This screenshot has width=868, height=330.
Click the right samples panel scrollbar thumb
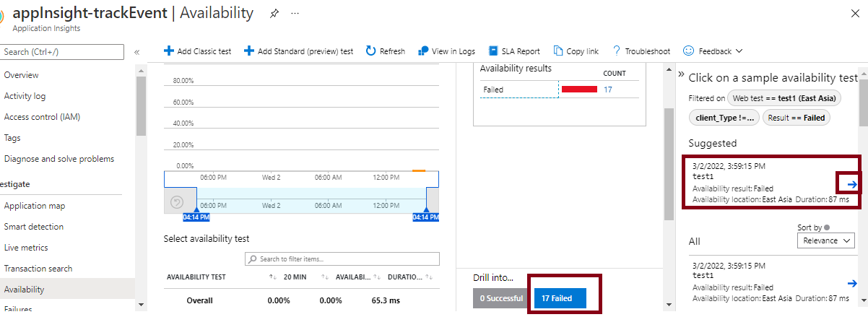862,103
